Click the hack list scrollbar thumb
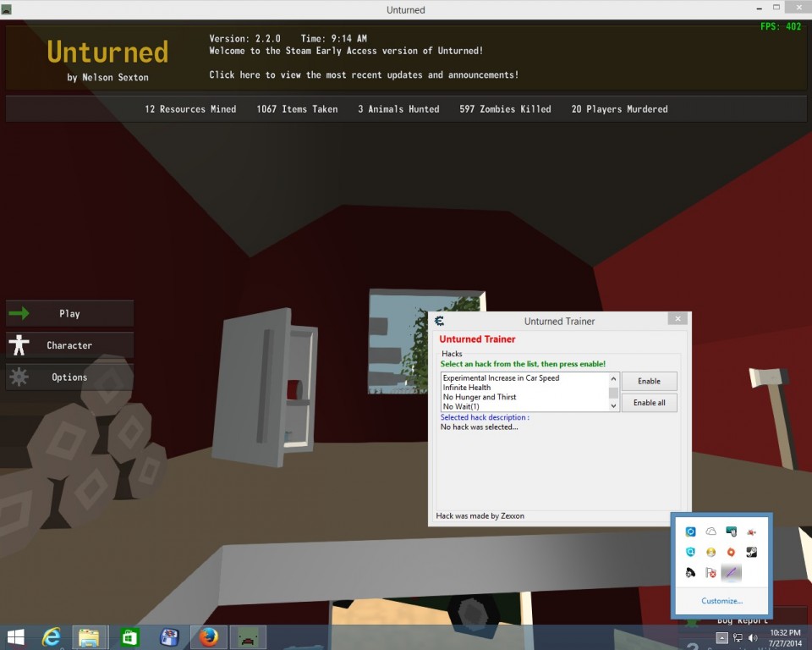 (x=614, y=393)
